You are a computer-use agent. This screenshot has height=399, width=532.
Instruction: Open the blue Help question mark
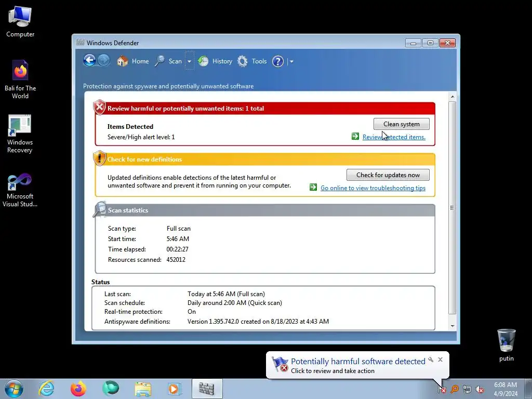pos(278,61)
